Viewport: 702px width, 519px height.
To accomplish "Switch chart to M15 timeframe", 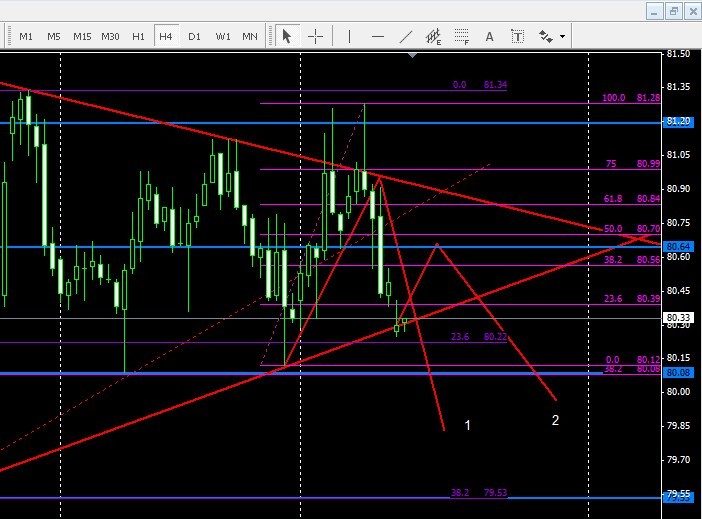I will [x=82, y=36].
